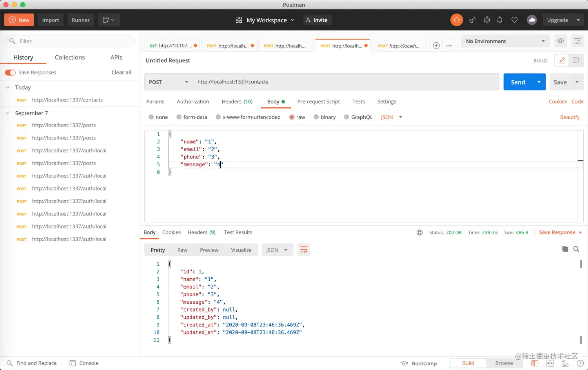
Task: Open notifications bell icon
Action: [x=500, y=20]
